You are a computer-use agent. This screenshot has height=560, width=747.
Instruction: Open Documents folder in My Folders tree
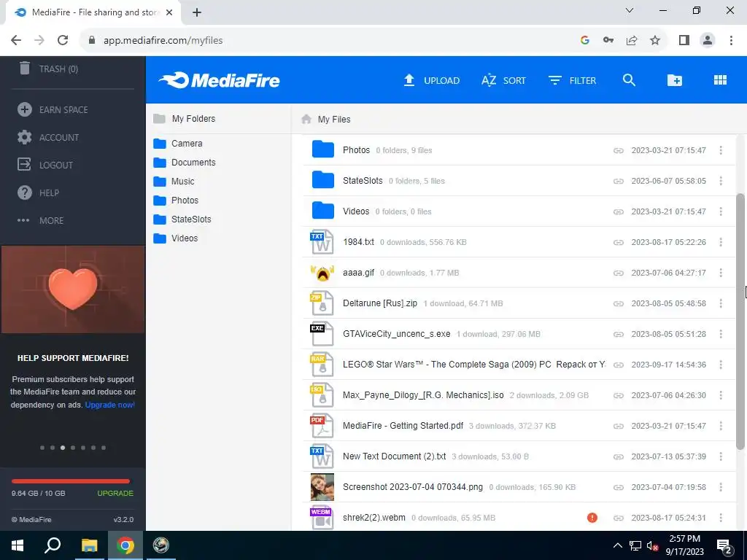point(185,163)
